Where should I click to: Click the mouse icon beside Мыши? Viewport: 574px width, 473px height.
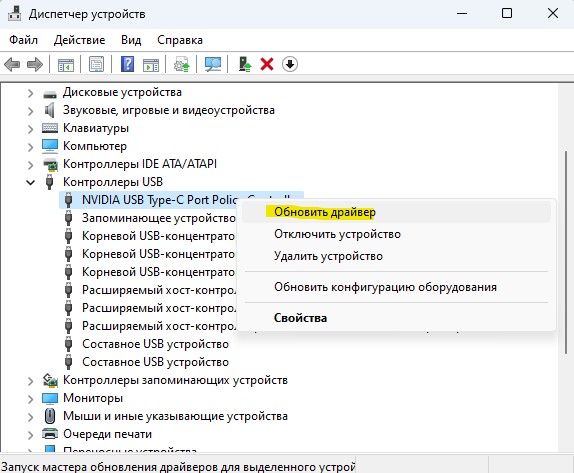50,416
